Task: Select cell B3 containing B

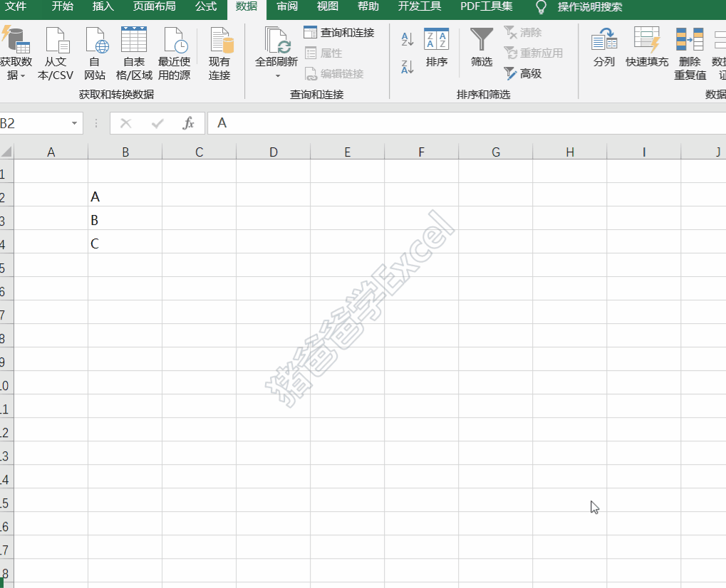Action: [x=125, y=219]
